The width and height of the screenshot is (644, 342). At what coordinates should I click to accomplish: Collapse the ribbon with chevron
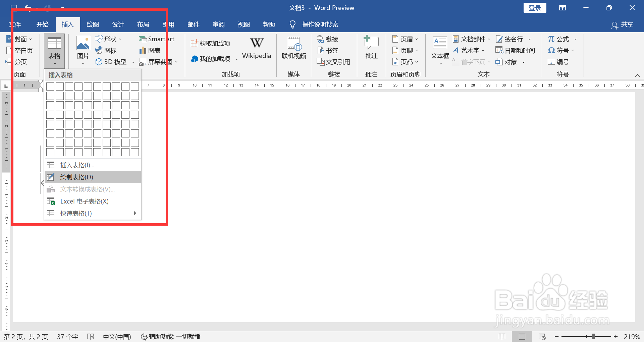637,75
